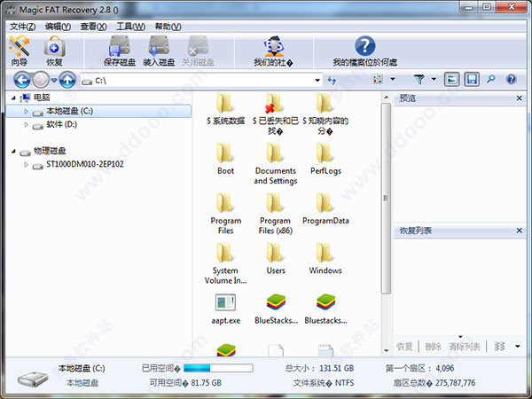Click the greyed forward navigation circle
This screenshot has height=399, width=532.
(x=41, y=81)
